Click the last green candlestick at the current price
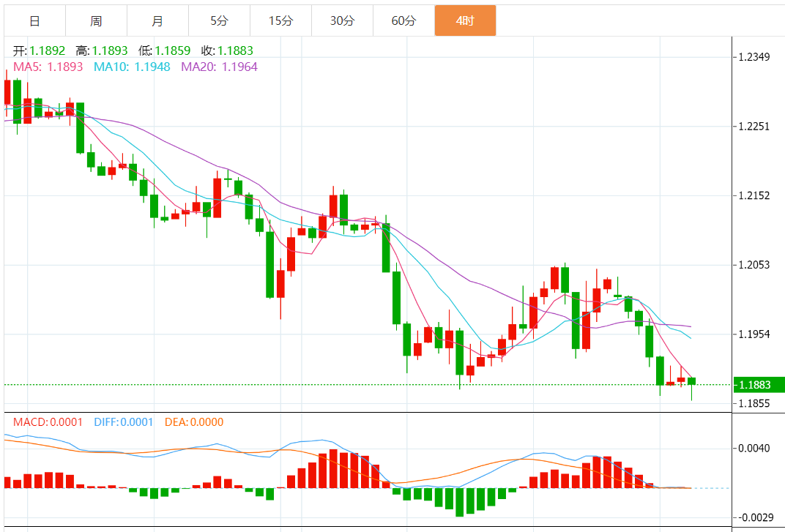The width and height of the screenshot is (785, 532). tap(692, 381)
